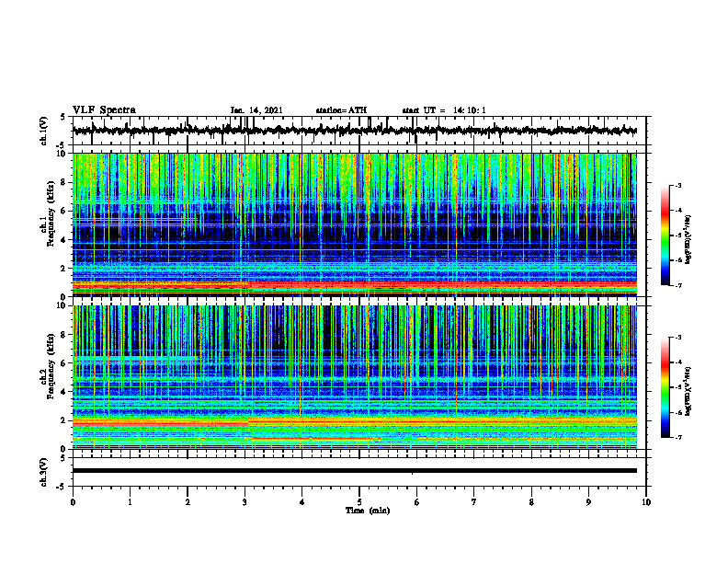Viewport: 728px width, 563px height.
Task: Click the ch.2 spectrogram color scale bar
Action: [x=665, y=387]
